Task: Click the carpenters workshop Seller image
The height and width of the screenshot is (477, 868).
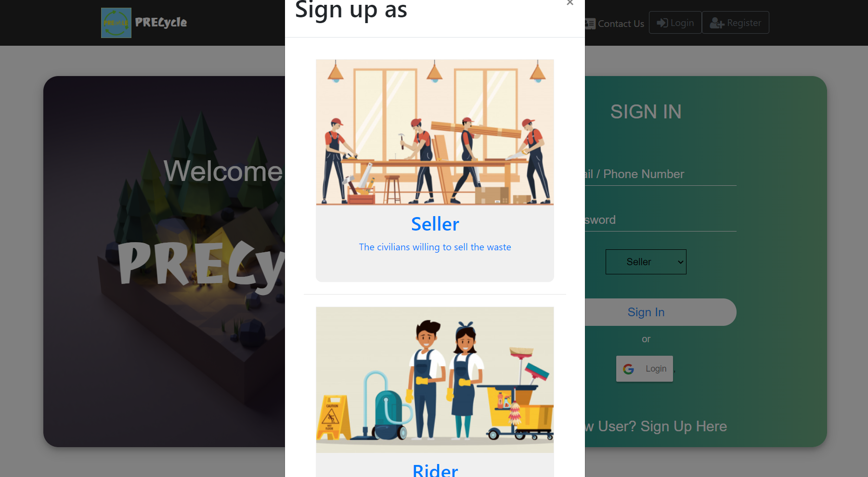Action: click(x=435, y=132)
